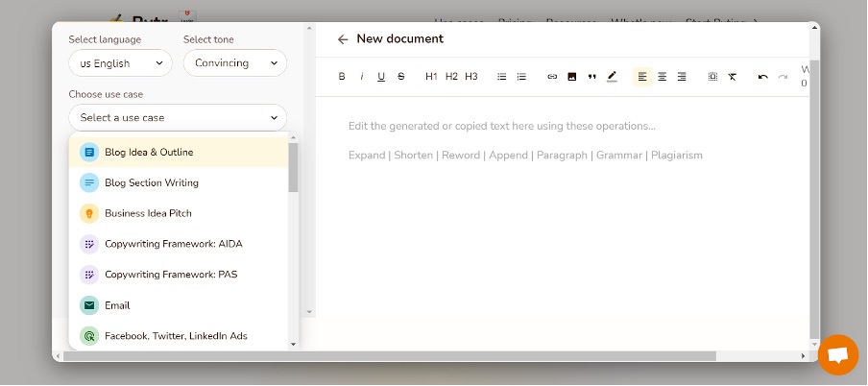
Task: Insert a bulleted list
Action: click(501, 77)
